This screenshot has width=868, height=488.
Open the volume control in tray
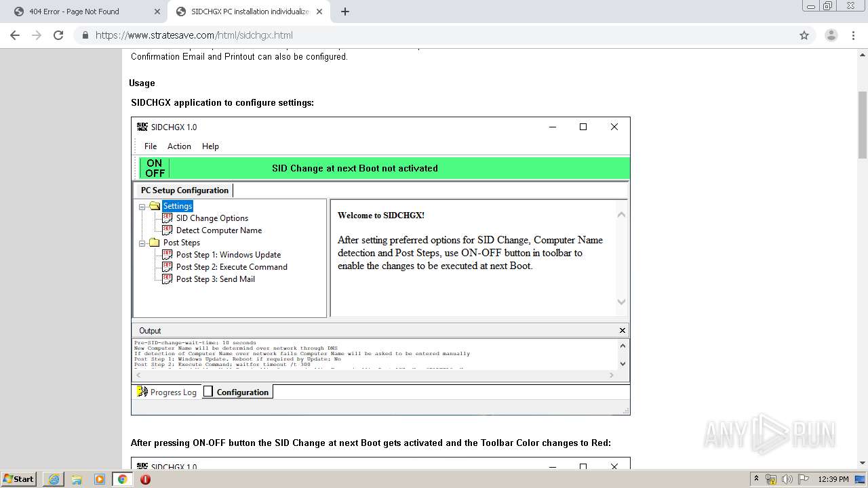[787, 479]
